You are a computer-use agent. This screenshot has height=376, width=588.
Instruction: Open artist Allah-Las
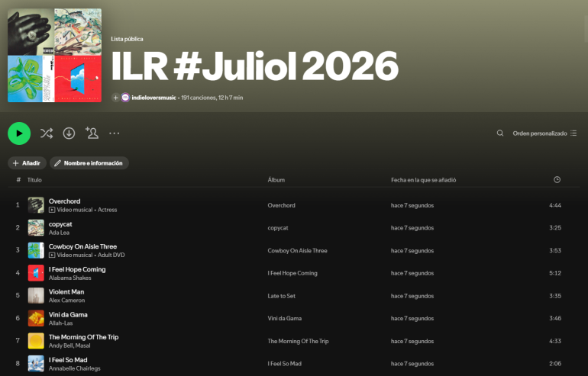tap(61, 323)
